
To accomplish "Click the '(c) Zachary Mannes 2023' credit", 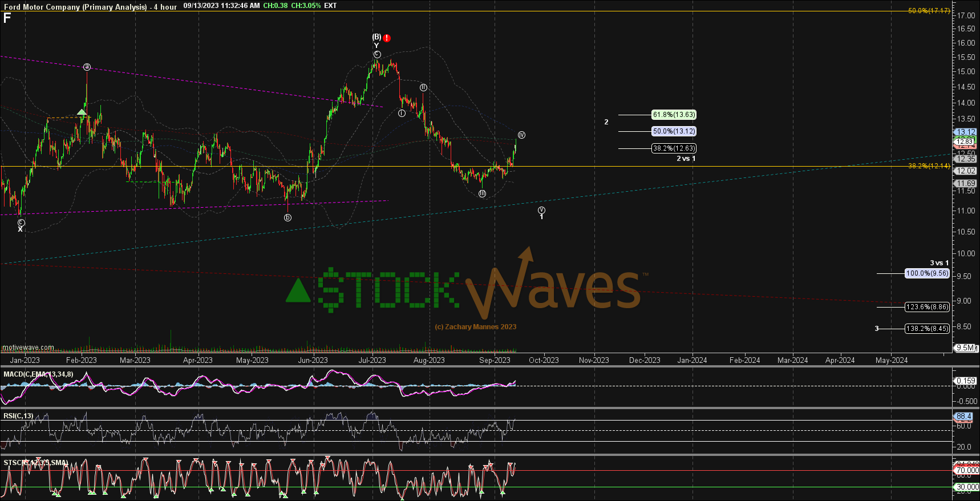I will tap(475, 327).
